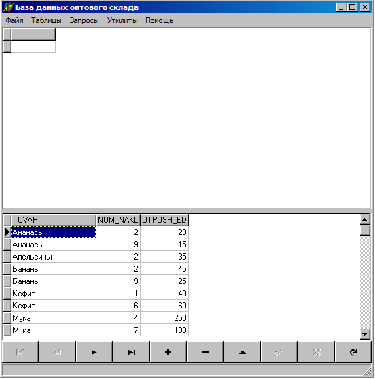Select Ананасы cell in row with 9
This screenshot has width=375, height=379.
click(53, 245)
